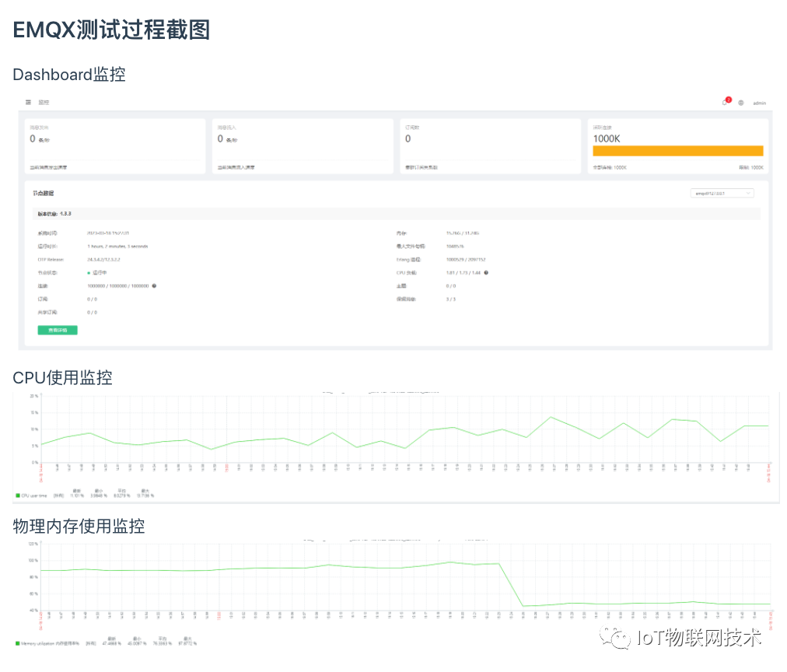Open the admin user menu

[x=760, y=103]
